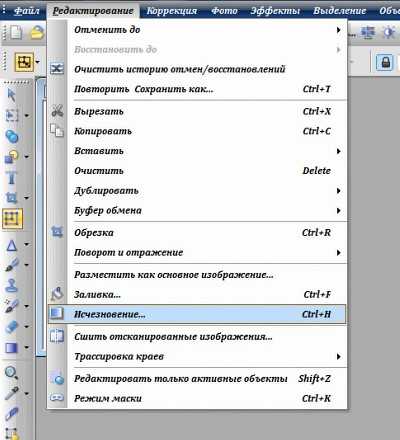Viewport: 400px width, 440px height.
Task: Select the Paint brush tool
Action: [x=12, y=265]
